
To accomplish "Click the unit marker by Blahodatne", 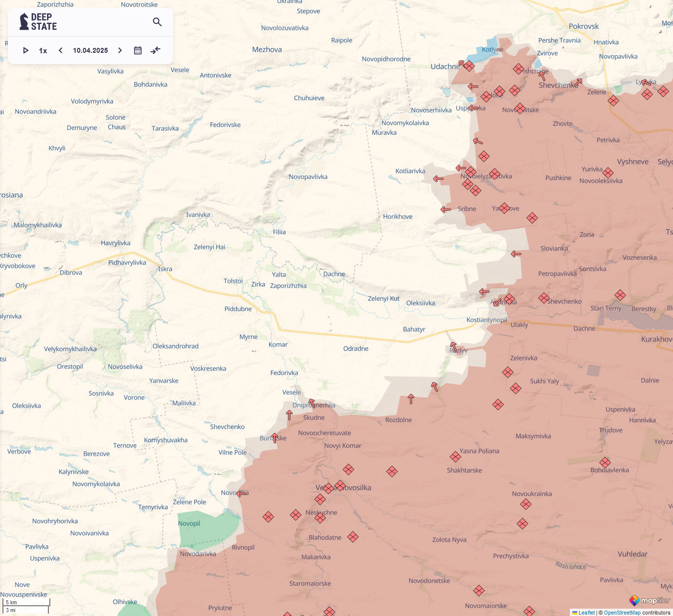I will pyautogui.click(x=353, y=537).
